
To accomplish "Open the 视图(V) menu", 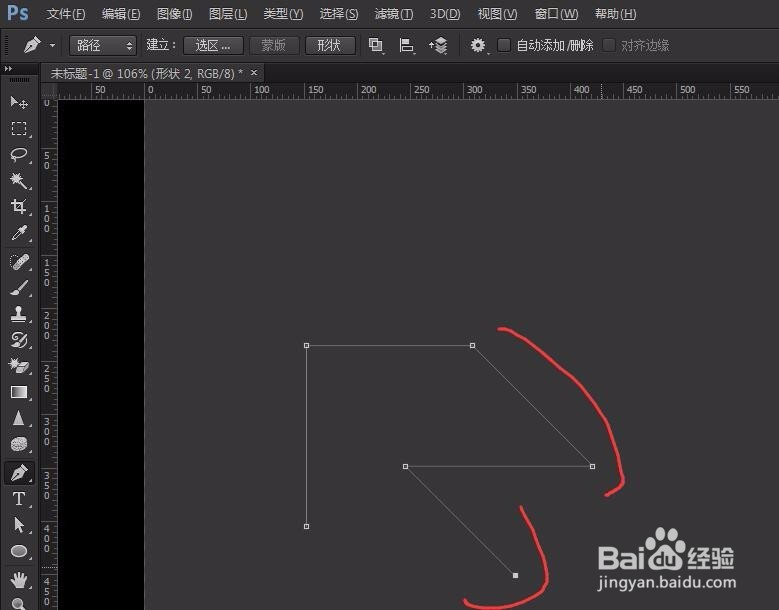I will pyautogui.click(x=497, y=14).
